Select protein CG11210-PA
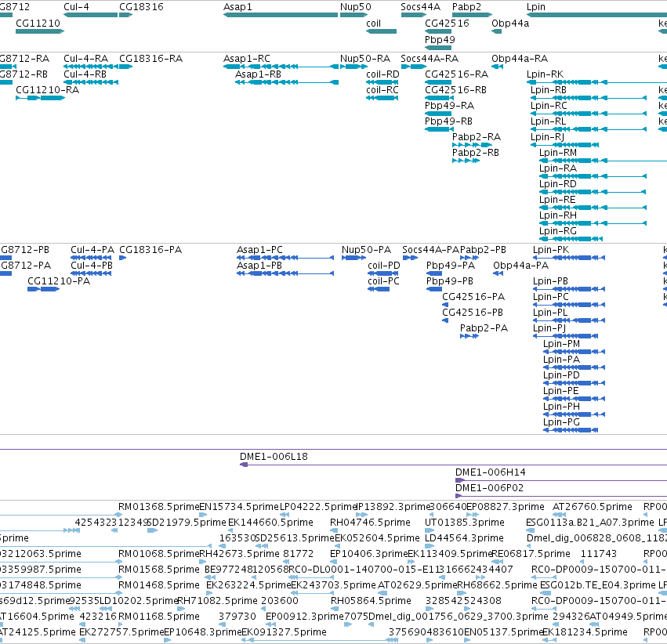 [43, 289]
